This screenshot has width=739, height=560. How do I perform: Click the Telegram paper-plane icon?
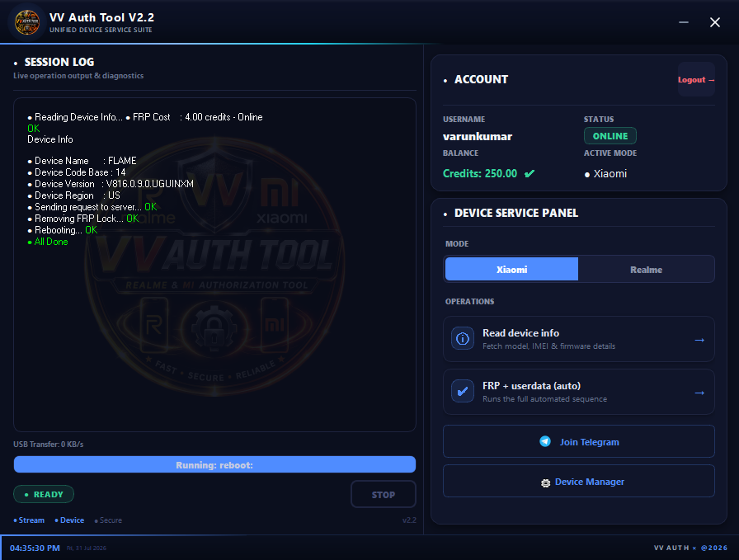545,441
